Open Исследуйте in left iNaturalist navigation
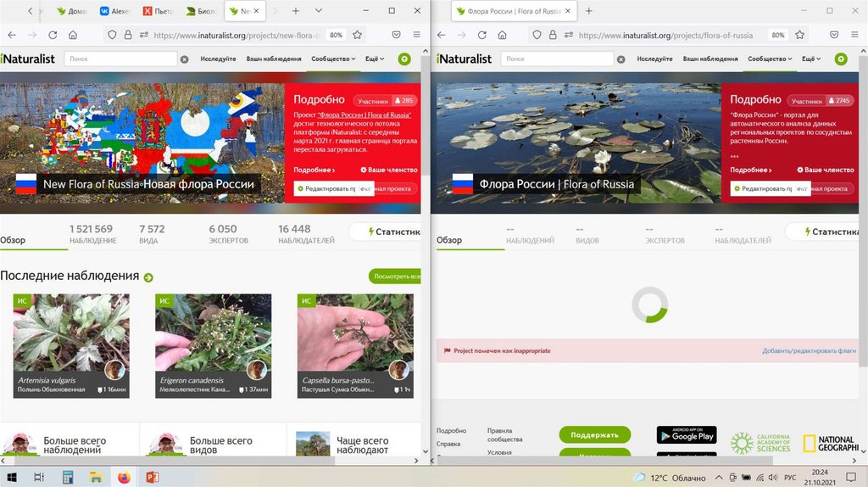 point(218,59)
